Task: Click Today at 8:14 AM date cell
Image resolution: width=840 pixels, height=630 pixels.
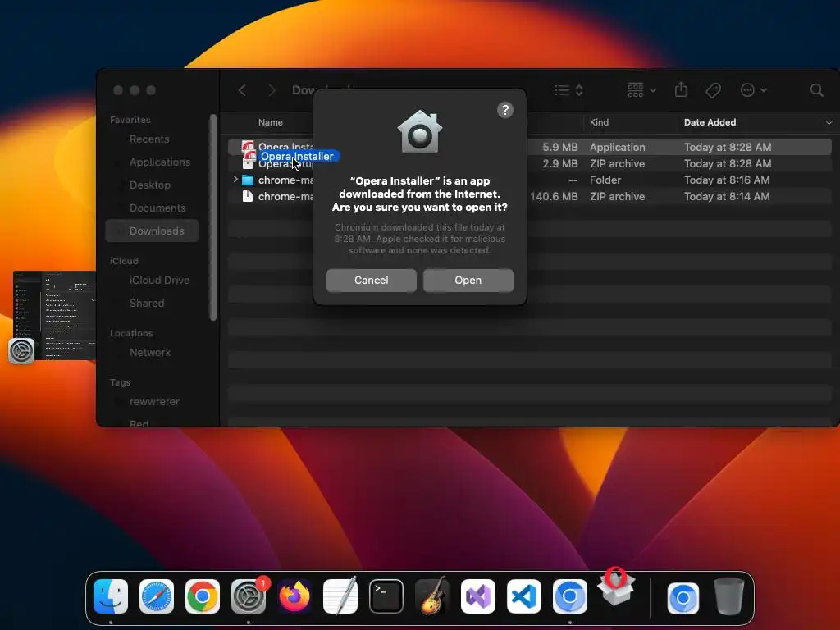Action: point(727,197)
